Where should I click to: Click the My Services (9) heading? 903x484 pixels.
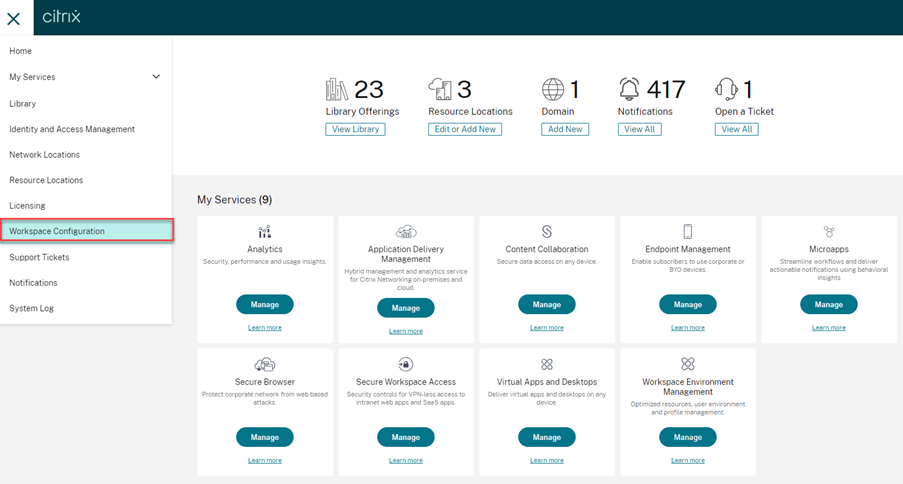click(234, 199)
